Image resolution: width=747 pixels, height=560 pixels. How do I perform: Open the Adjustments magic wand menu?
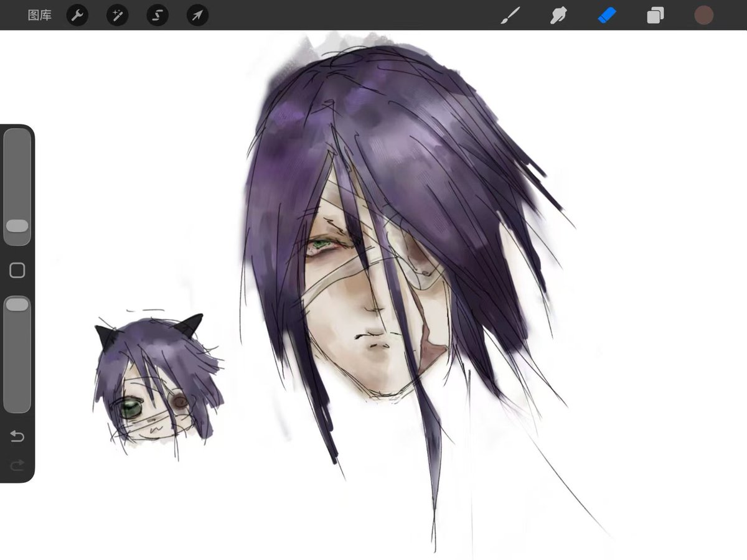point(117,15)
